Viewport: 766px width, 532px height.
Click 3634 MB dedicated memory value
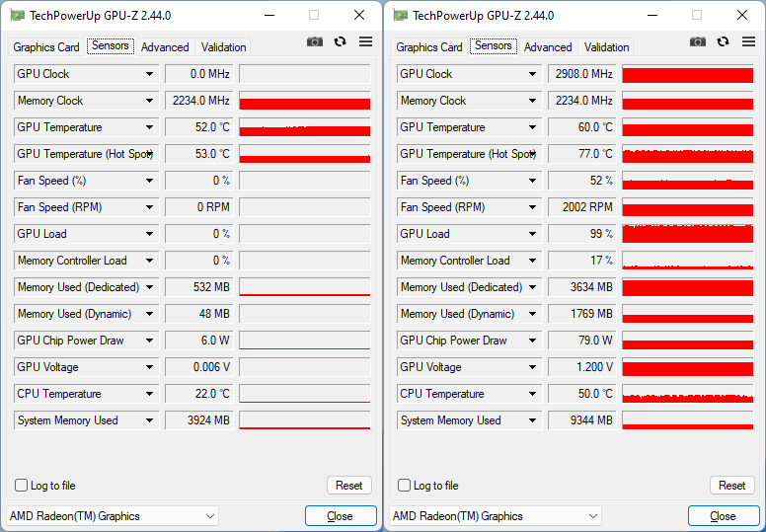[582, 287]
